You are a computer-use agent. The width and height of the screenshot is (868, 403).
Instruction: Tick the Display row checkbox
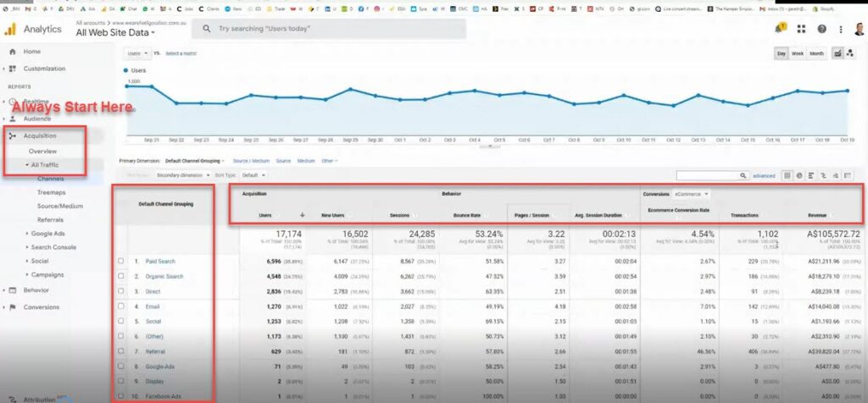point(120,381)
